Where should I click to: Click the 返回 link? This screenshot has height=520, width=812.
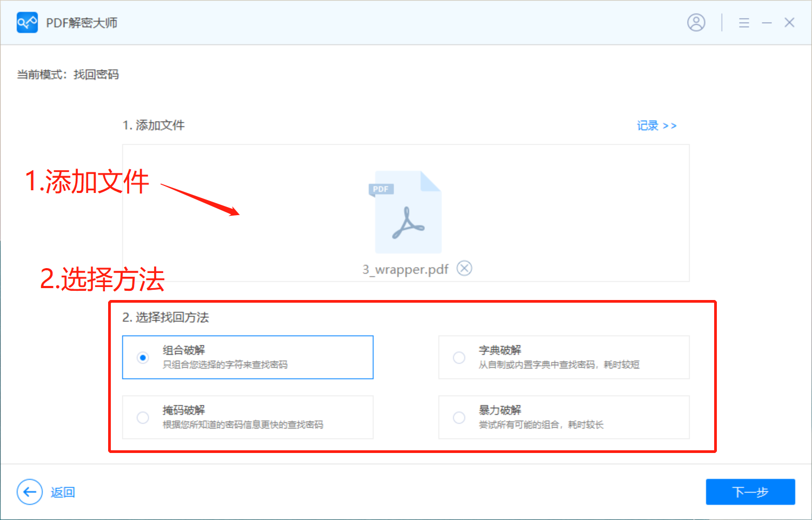[x=63, y=492]
